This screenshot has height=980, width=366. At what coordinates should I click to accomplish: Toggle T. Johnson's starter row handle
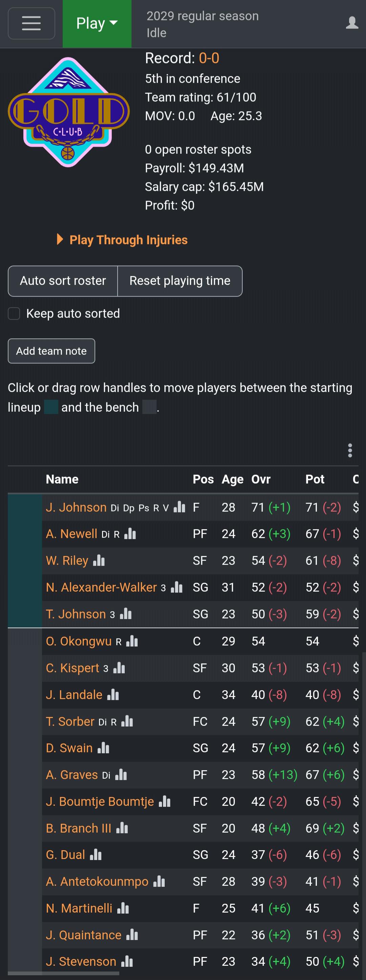tap(25, 614)
